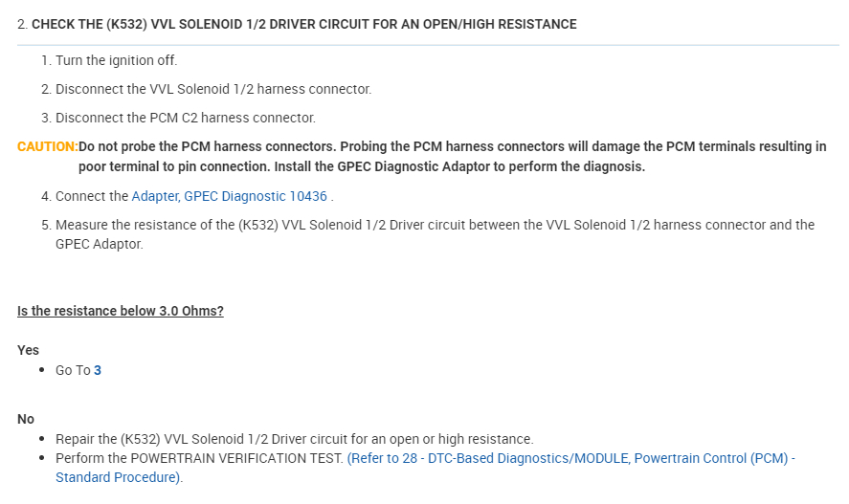This screenshot has height=504, width=849.
Task: Click the Connect the text in step 4
Action: [x=92, y=196]
